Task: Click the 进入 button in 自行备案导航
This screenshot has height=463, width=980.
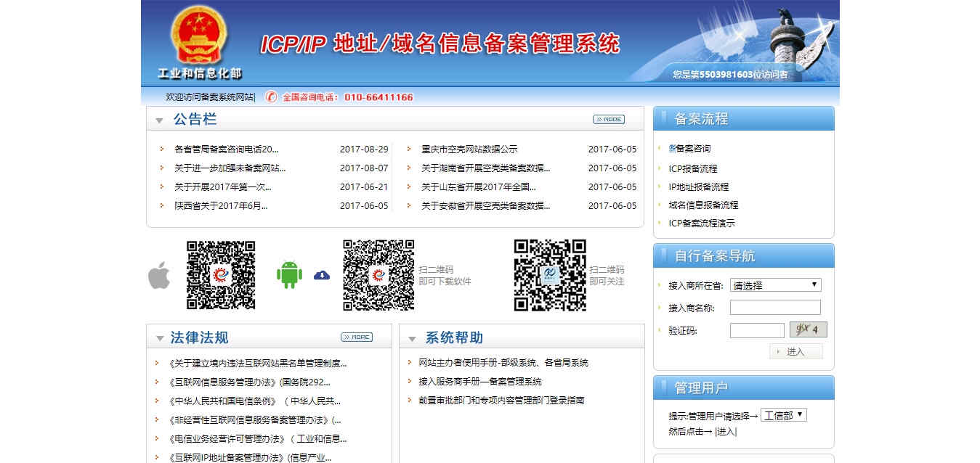Action: click(796, 351)
